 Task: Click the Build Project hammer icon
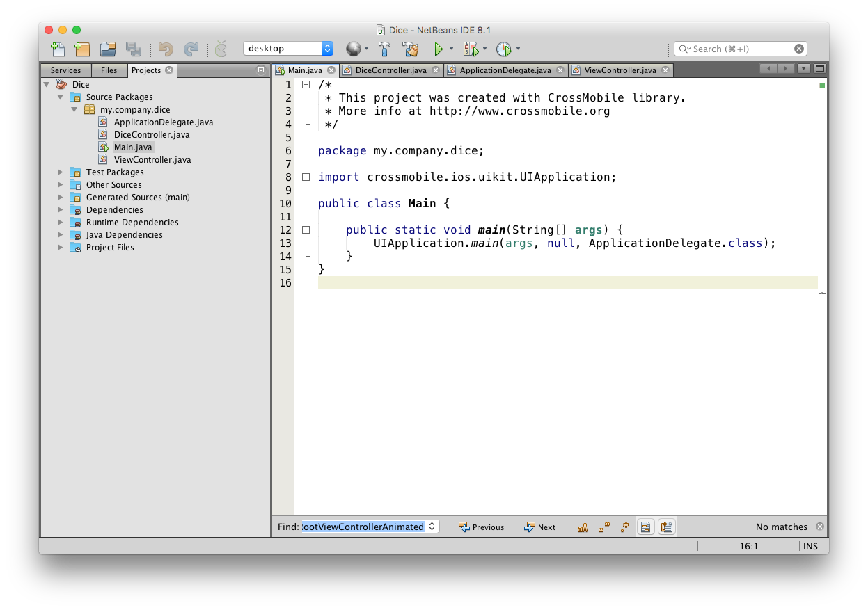(384, 49)
